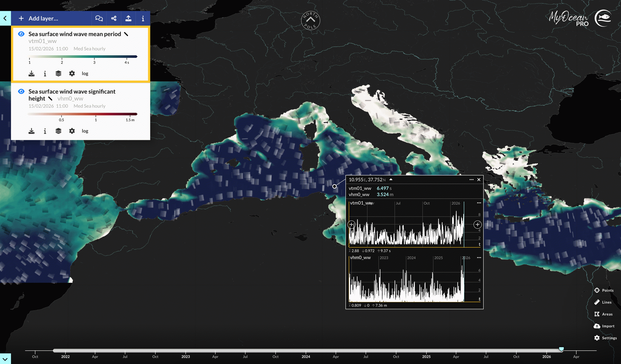Click the North Pole compass icon

[310, 21]
